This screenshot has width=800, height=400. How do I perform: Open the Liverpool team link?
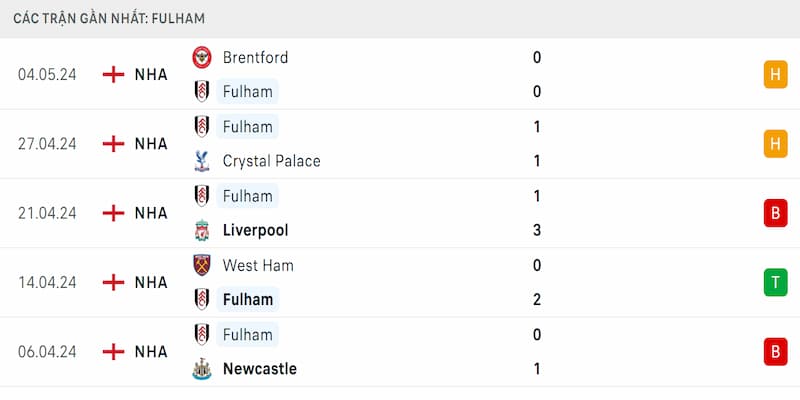pyautogui.click(x=255, y=230)
